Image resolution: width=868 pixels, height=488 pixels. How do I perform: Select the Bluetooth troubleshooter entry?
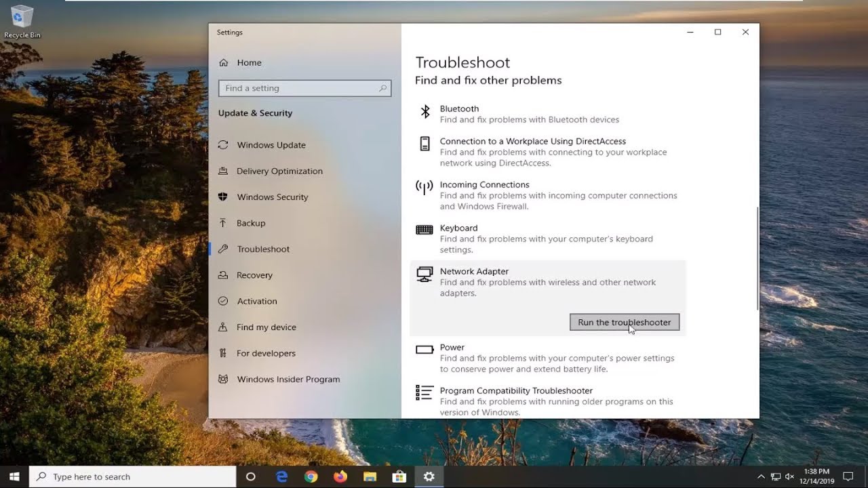[548, 114]
